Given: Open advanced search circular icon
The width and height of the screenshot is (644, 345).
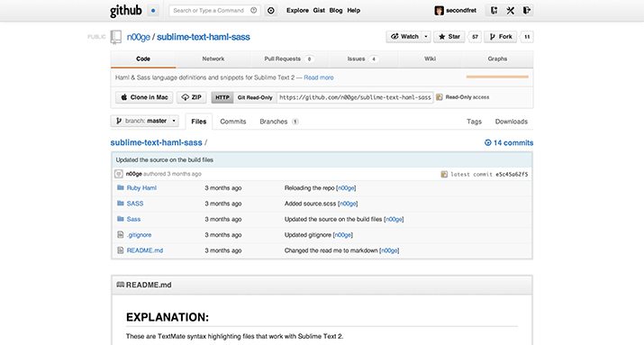Looking at the screenshot, I should tap(271, 11).
